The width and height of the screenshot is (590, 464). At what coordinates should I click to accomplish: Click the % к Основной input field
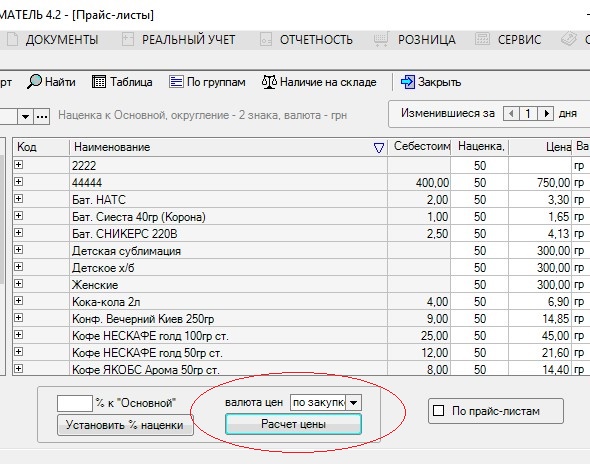pyautogui.click(x=75, y=403)
